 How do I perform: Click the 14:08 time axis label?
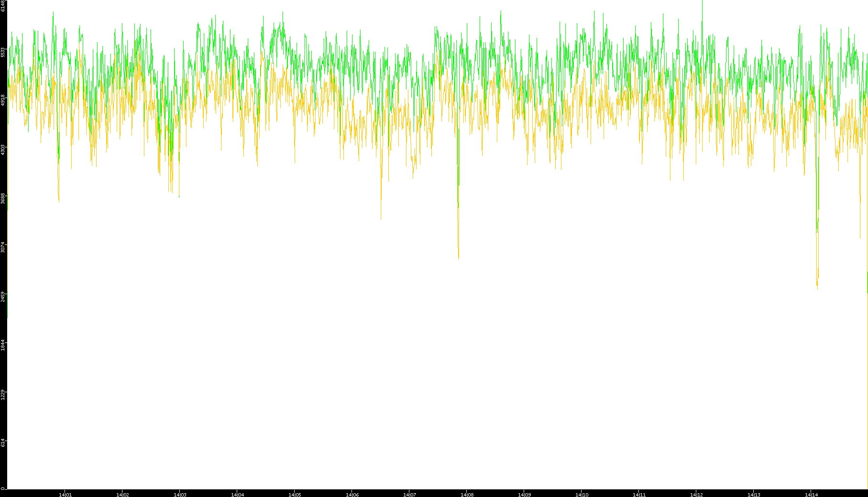click(x=467, y=495)
